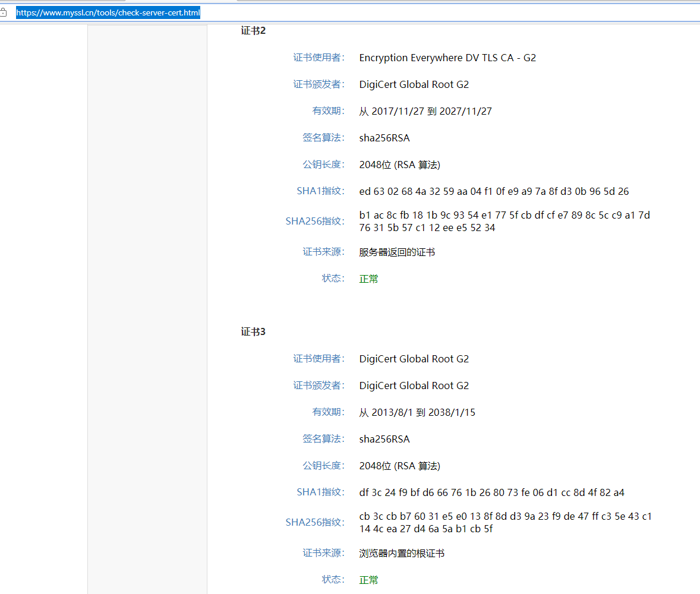
Task: Click certificate 2 signature algorithm sha256RSA
Action: pyautogui.click(x=384, y=138)
